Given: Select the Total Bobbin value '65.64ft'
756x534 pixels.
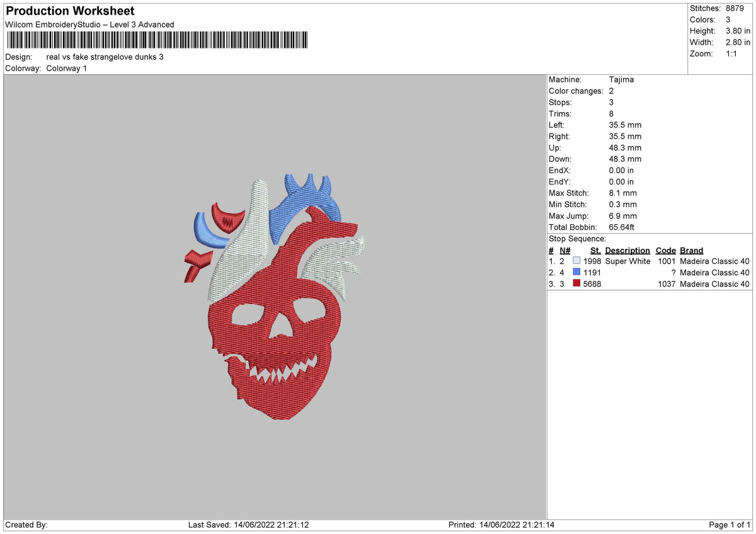Looking at the screenshot, I should tap(624, 227).
